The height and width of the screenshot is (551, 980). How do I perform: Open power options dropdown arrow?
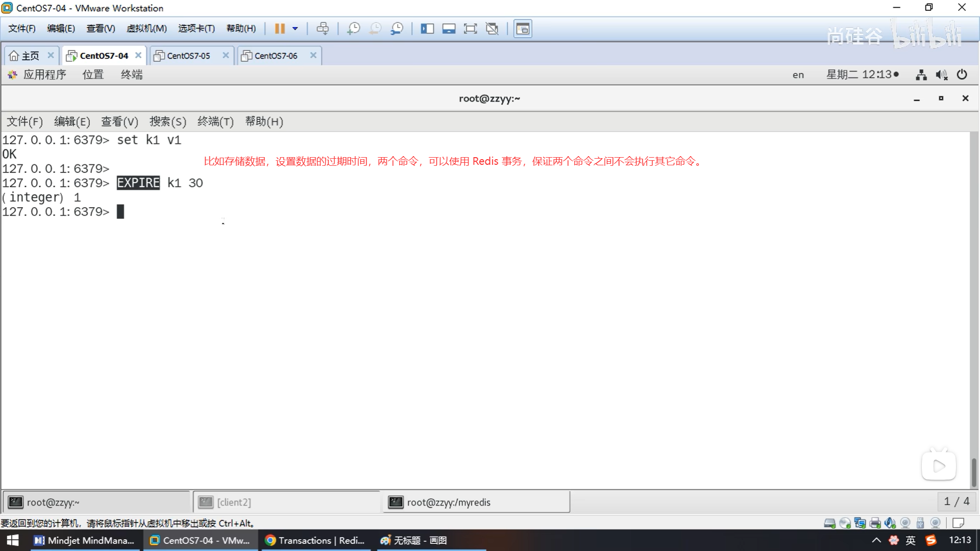tap(295, 29)
